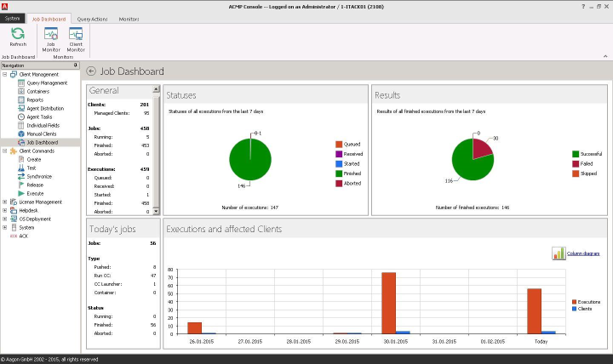Viewport: 613px width, 364px height.
Task: Click the Synchronize client command
Action: 38,176
